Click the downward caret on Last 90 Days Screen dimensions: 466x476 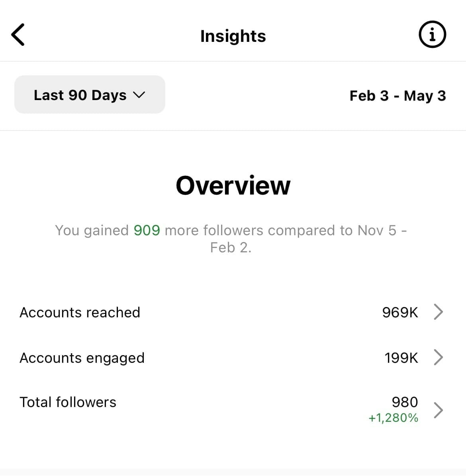tap(139, 95)
